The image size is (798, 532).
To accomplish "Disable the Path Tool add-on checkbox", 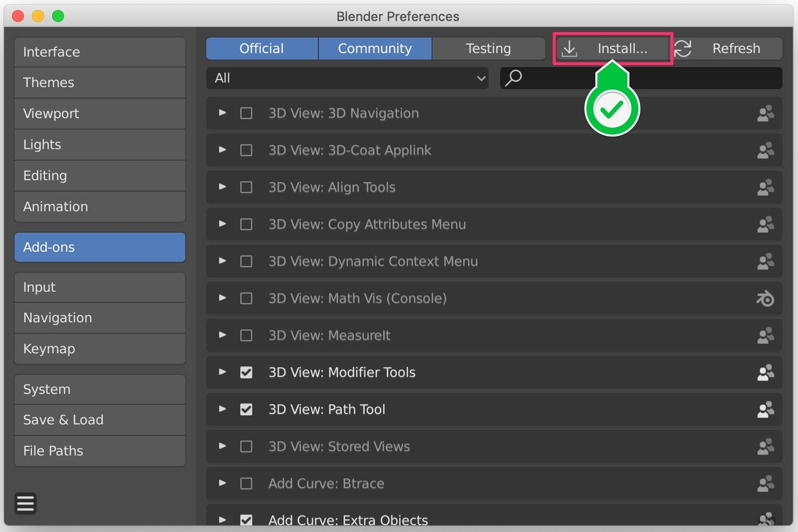I will [x=246, y=410].
